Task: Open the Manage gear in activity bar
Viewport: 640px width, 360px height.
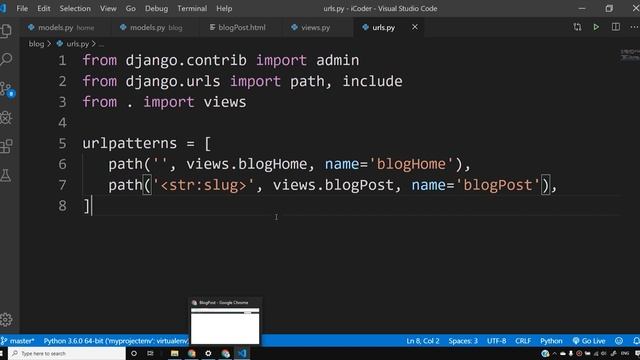Action: 6,320
